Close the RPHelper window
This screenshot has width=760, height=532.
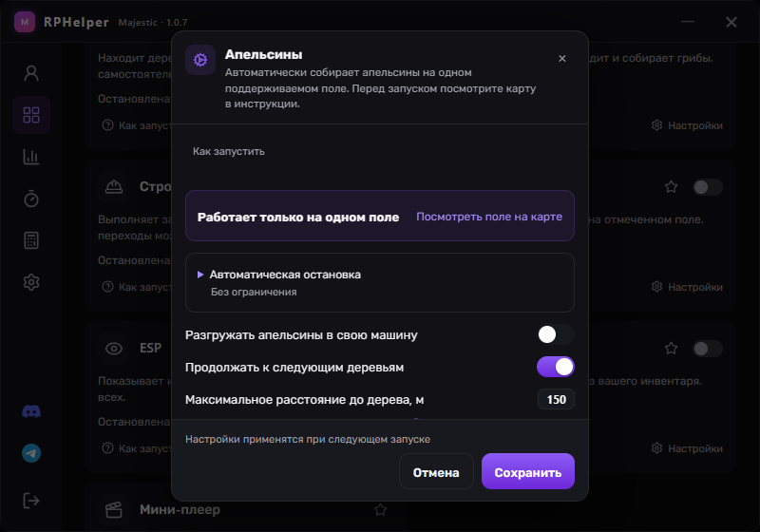(731, 22)
